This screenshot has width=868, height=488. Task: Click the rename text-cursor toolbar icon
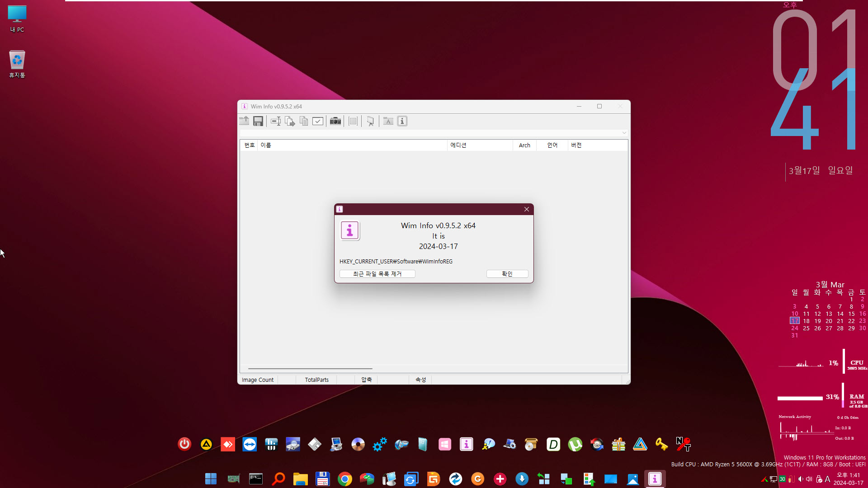tap(276, 121)
